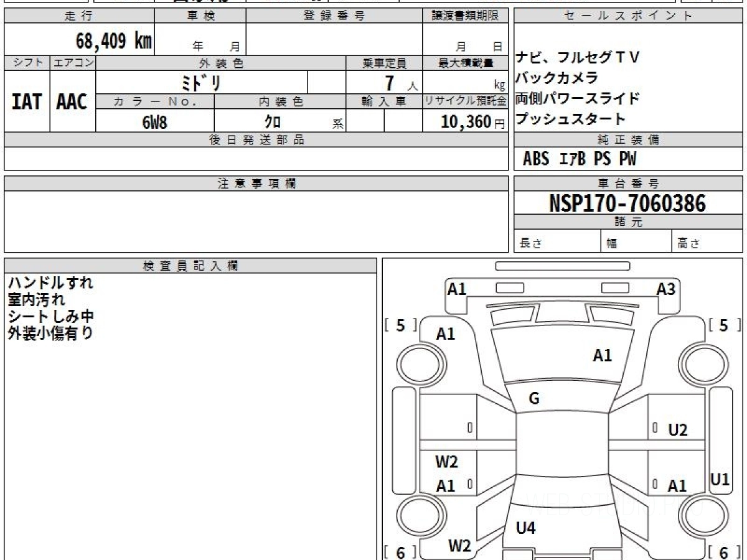Viewport: 747px width, 560px height.
Task: Click the 内装色 header
Action: pyautogui.click(x=280, y=102)
